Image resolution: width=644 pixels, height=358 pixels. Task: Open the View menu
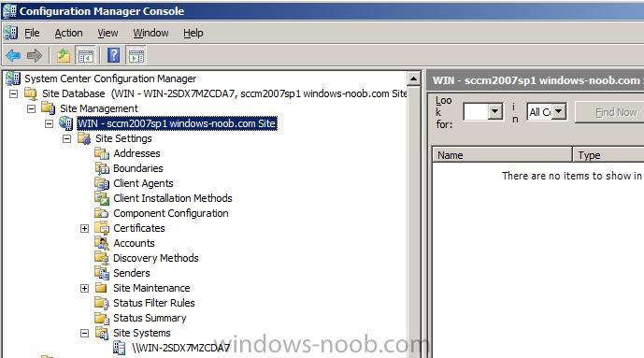click(107, 33)
